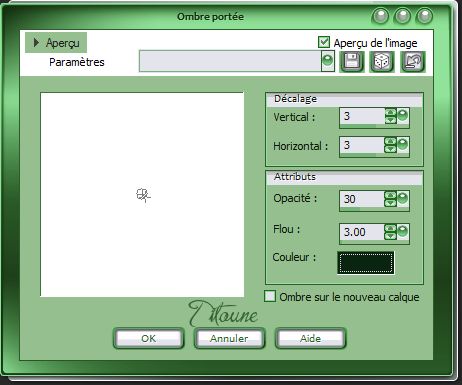Decrease the Horizontal offset with down arrow
The height and width of the screenshot is (385, 462).
390,149
